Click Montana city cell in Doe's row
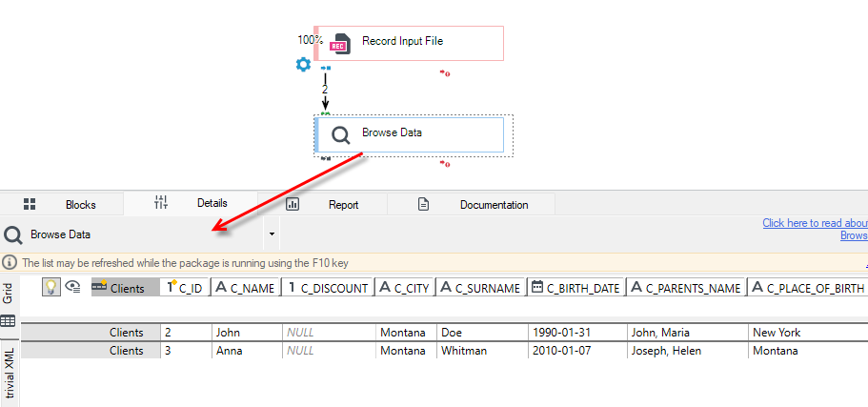The image size is (868, 407). click(406, 333)
